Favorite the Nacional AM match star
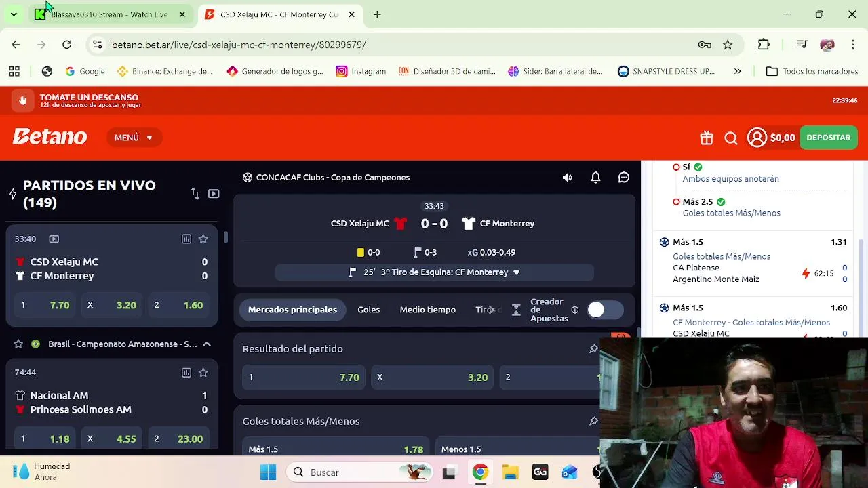The height and width of the screenshot is (488, 868). (203, 372)
